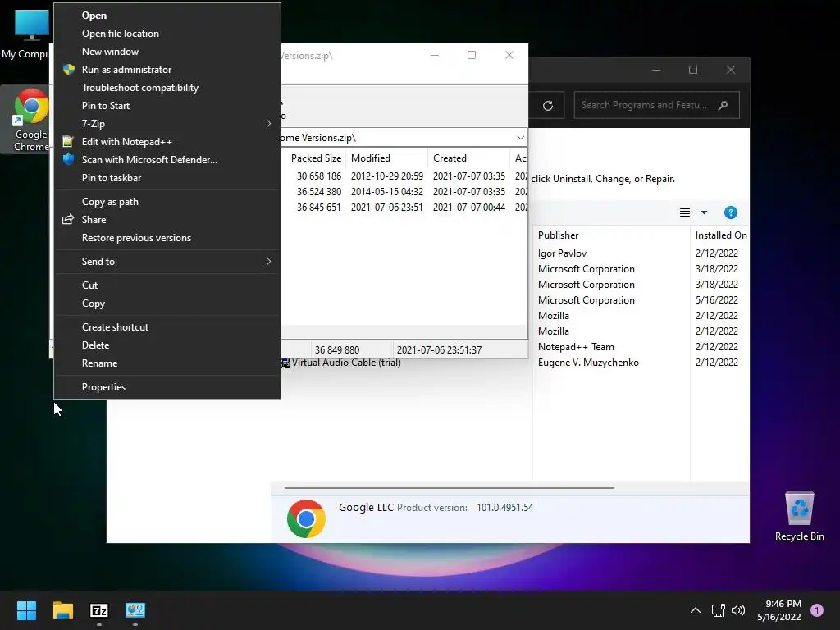Open the network tray icon
This screenshot has height=630, width=840.
click(x=718, y=610)
